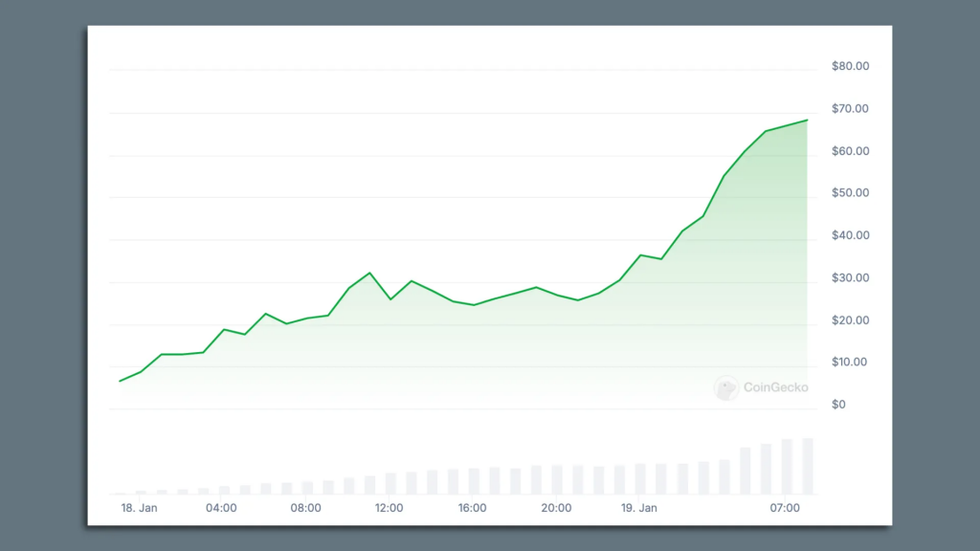
Task: Click the CoinGecko watermark text
Action: click(775, 387)
